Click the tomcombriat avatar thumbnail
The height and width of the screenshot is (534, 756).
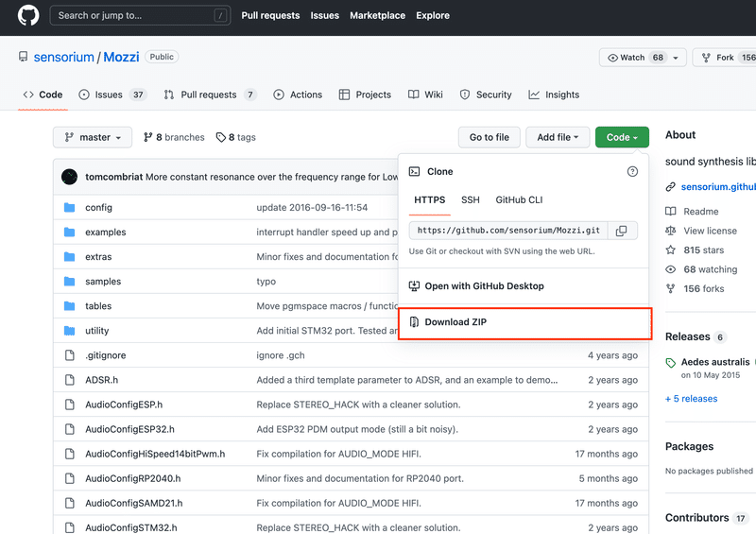click(69, 177)
